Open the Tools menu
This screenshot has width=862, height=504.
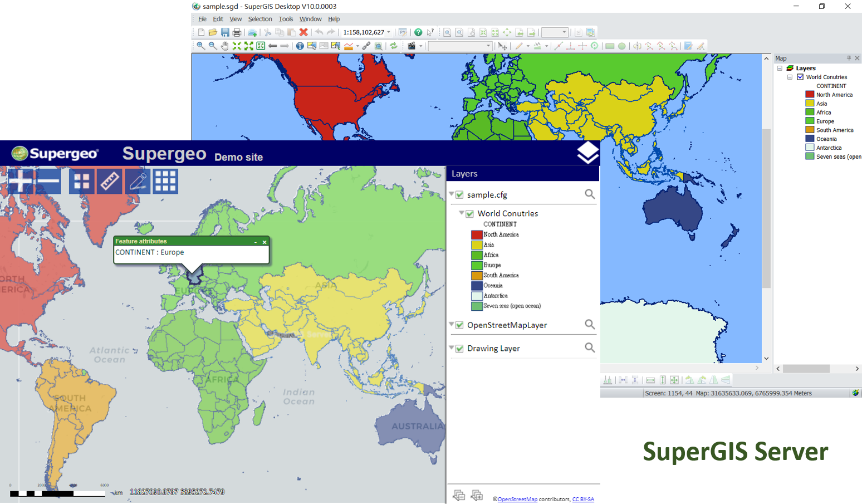point(286,19)
